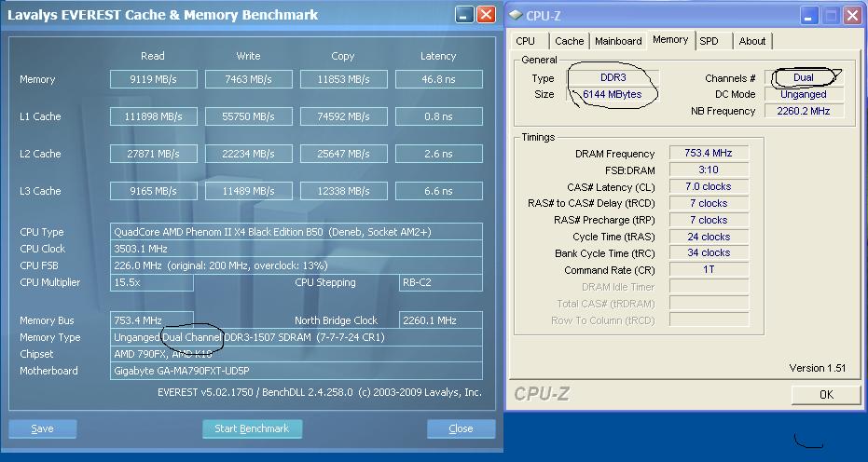The width and height of the screenshot is (868, 462).
Task: Click the Save button in EVEREST
Action: click(43, 428)
